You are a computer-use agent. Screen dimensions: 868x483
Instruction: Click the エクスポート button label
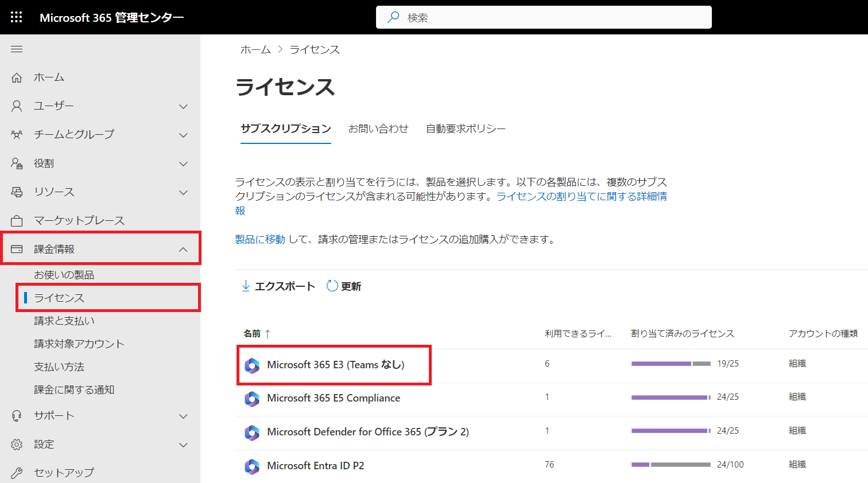click(285, 286)
